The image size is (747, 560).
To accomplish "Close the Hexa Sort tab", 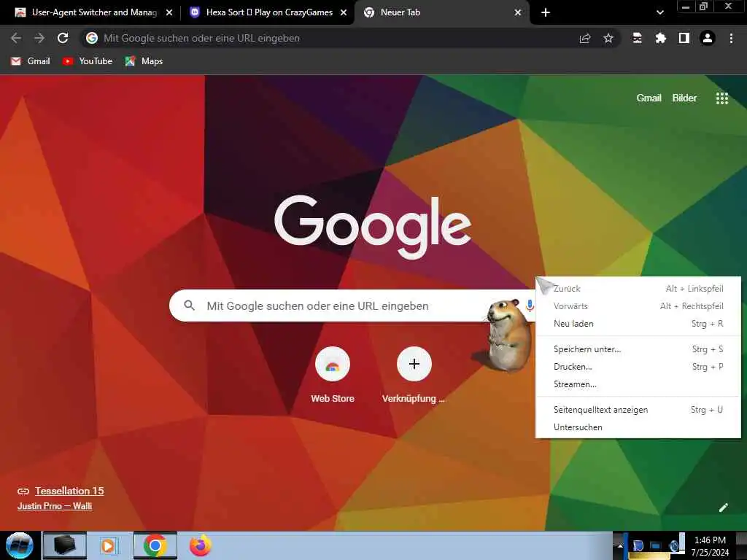I will pyautogui.click(x=344, y=13).
